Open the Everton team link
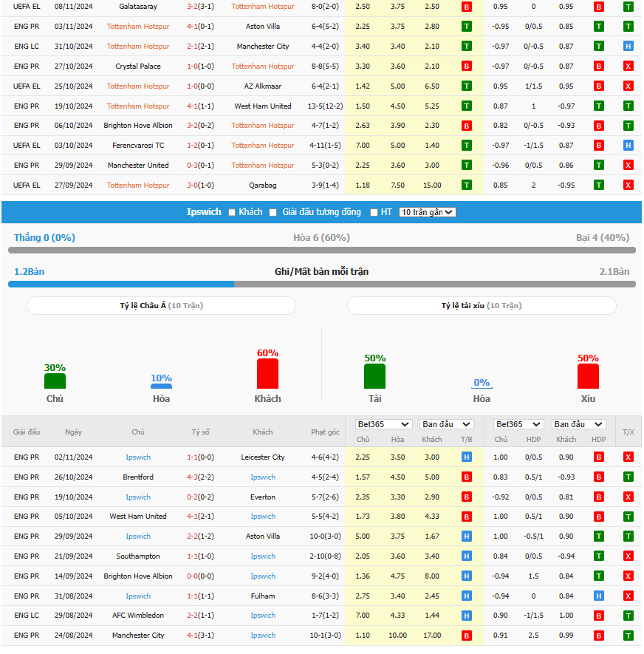Viewport: 644px width, 654px height. (263, 497)
